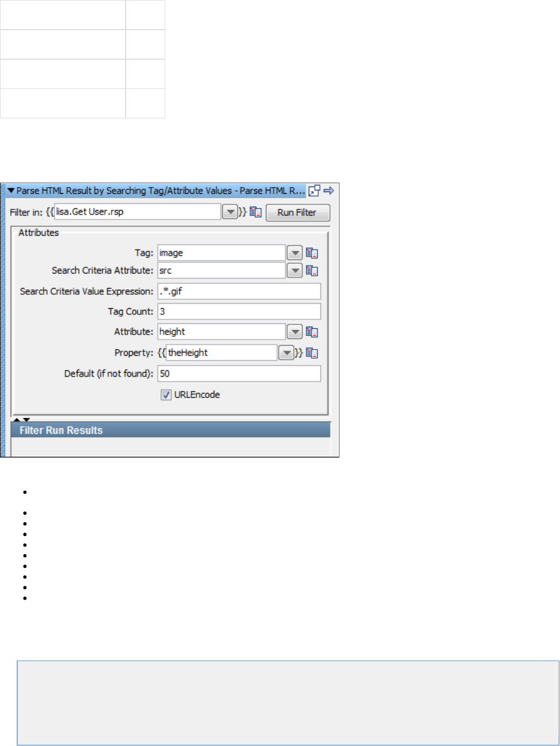
Task: Click the split pane up arrow above results
Action: click(17, 419)
